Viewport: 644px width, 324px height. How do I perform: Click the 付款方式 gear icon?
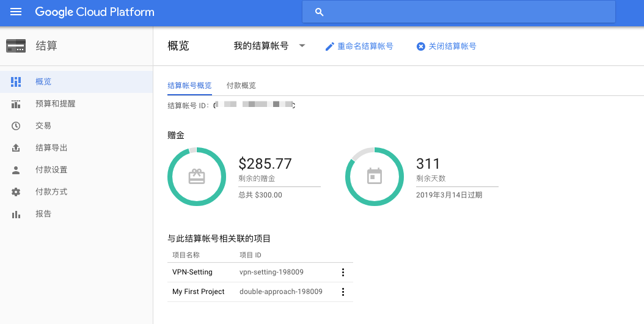tap(16, 191)
